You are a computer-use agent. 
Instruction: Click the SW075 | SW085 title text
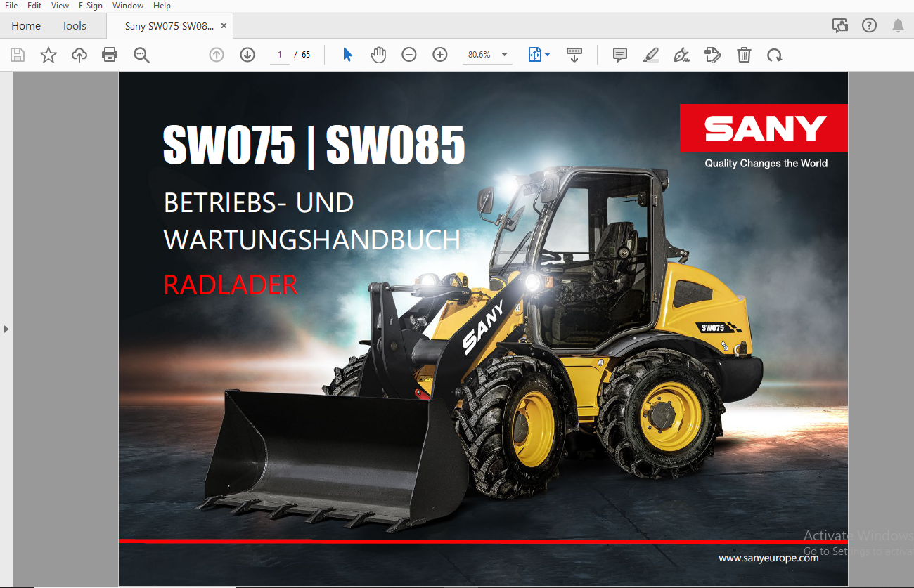click(x=314, y=145)
